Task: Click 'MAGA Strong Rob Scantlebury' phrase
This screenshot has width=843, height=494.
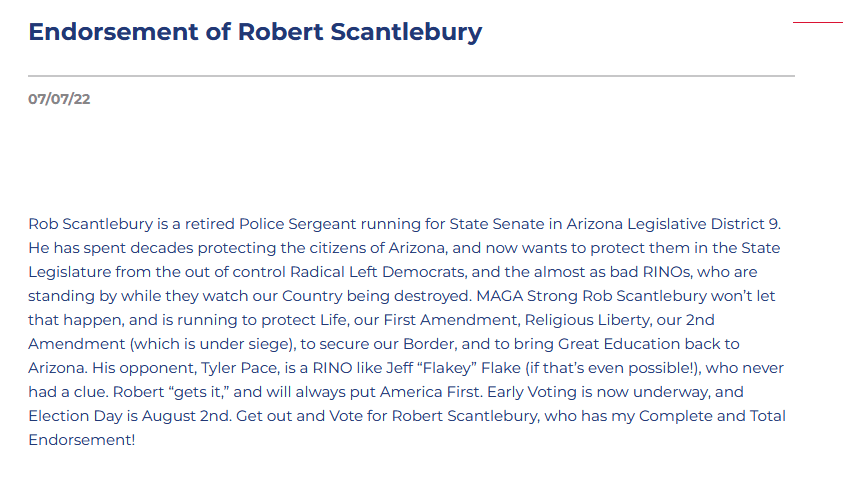Action: [x=591, y=296]
